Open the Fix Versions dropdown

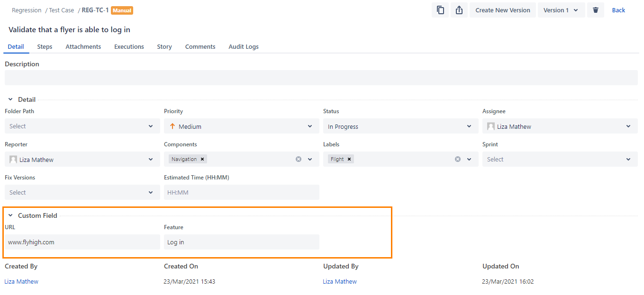pos(82,192)
